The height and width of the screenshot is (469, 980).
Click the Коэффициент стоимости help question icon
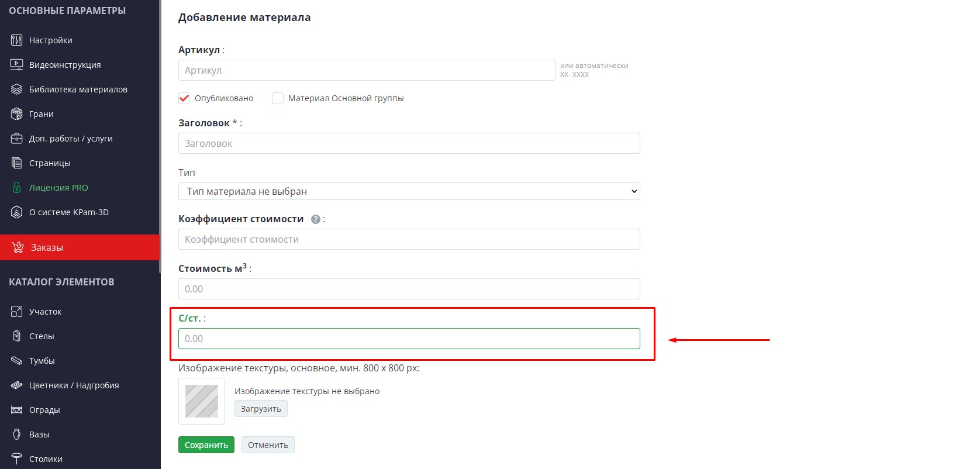(316, 219)
